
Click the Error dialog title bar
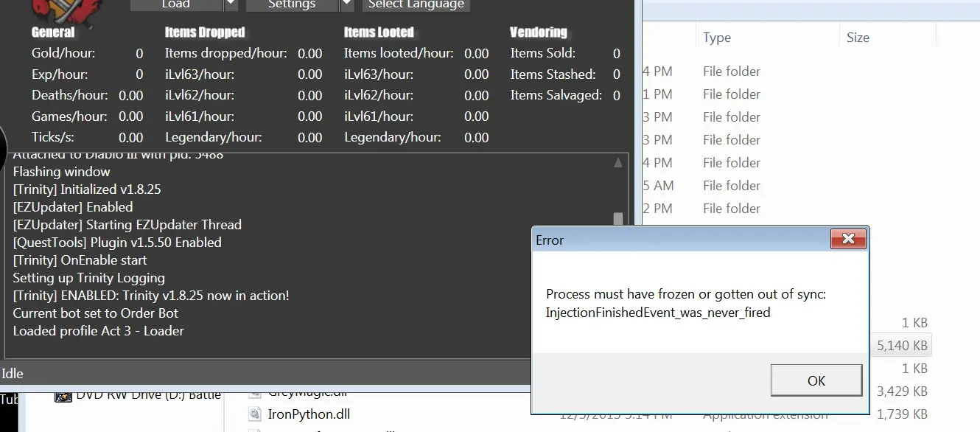point(678,240)
